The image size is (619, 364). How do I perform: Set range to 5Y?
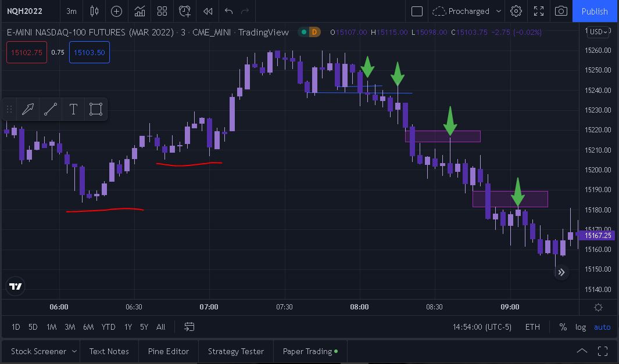click(x=144, y=327)
